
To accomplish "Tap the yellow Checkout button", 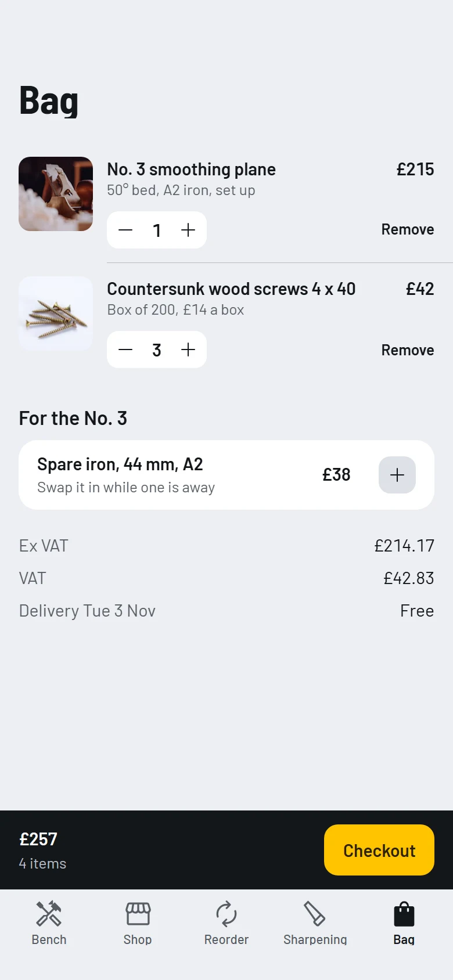I will [379, 850].
